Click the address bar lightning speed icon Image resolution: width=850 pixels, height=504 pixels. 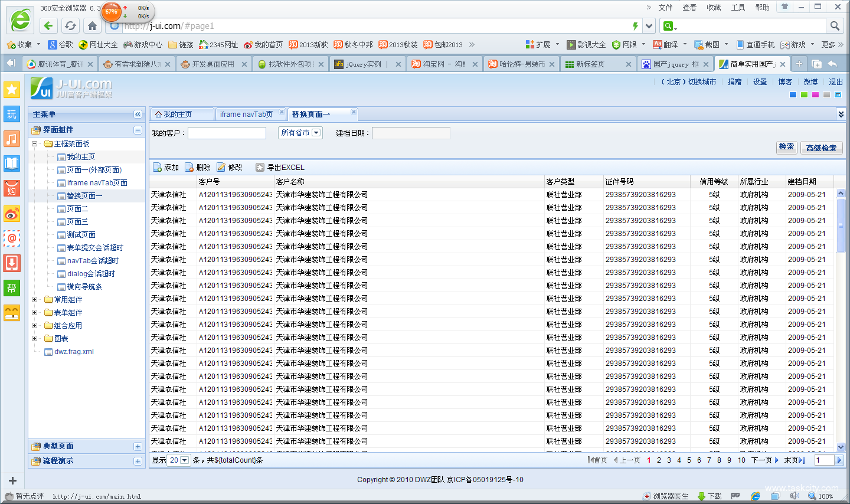pos(635,26)
